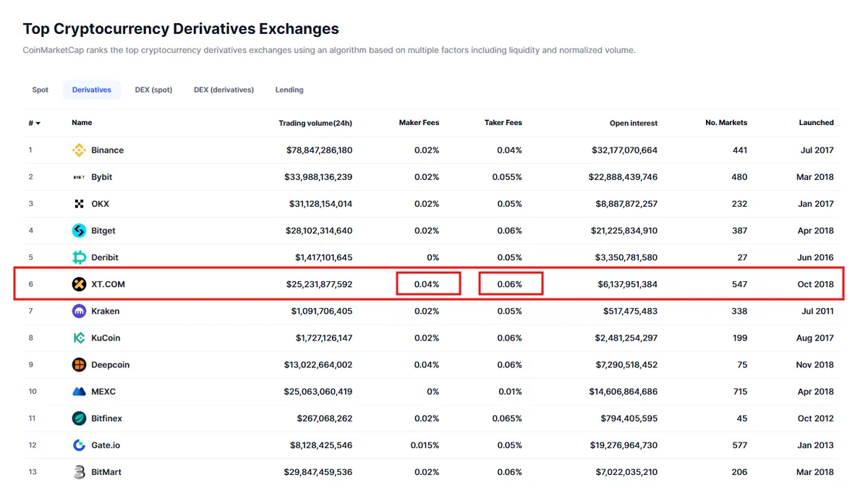This screenshot has height=488, width=868.
Task: Click the Top Cryptocurrency Derivatives Exchanges heading
Action: [x=181, y=29]
